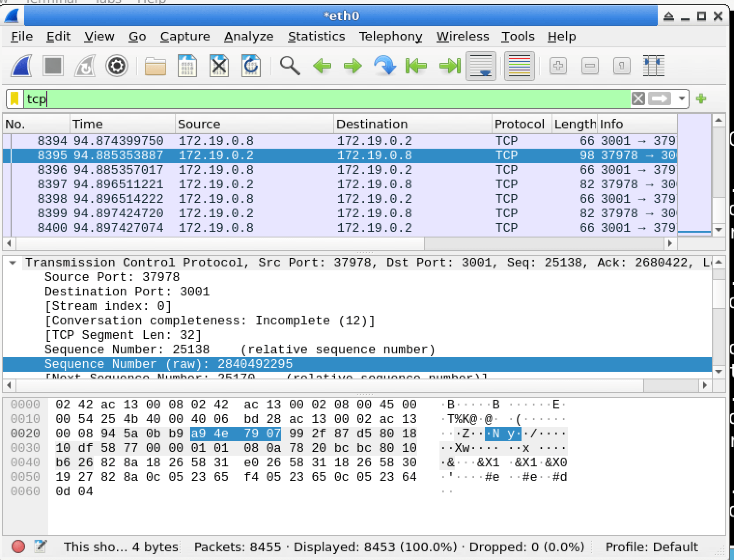Select packet number 8397
Image resolution: width=734 pixels, height=560 pixels.
tap(340, 184)
